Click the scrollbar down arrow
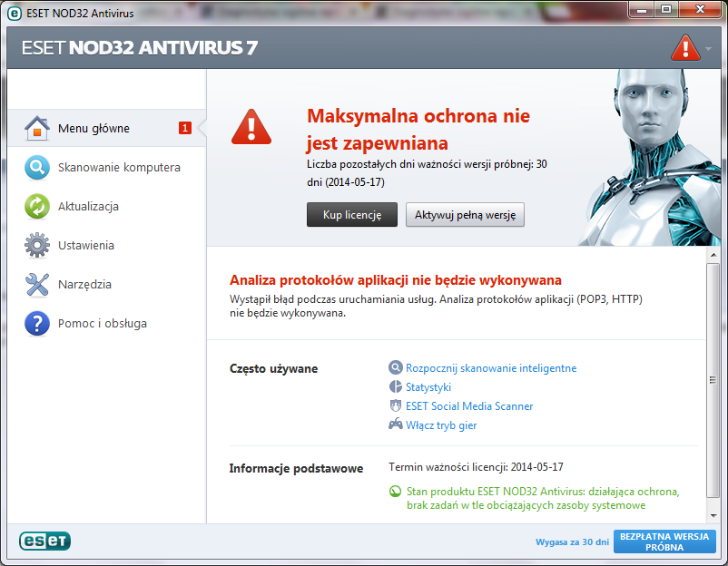728x566 pixels. (x=713, y=516)
